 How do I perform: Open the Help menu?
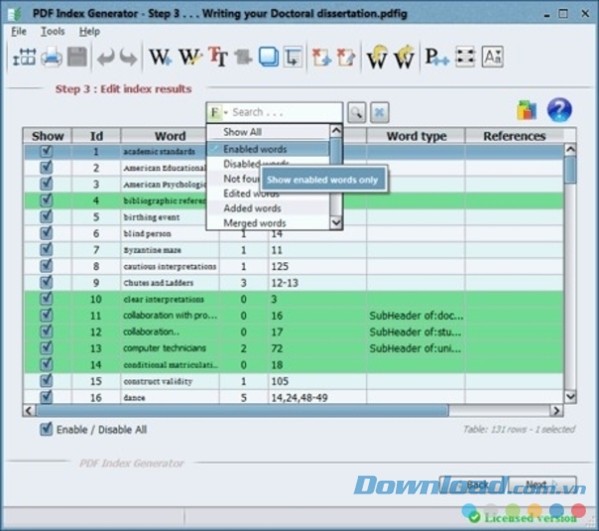click(89, 31)
